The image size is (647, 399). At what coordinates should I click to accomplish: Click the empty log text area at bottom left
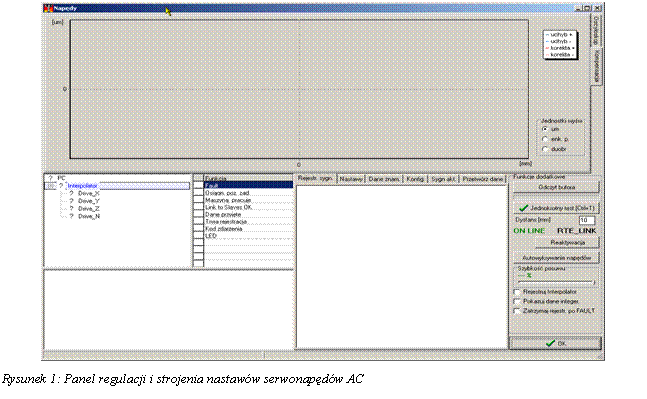click(x=168, y=310)
